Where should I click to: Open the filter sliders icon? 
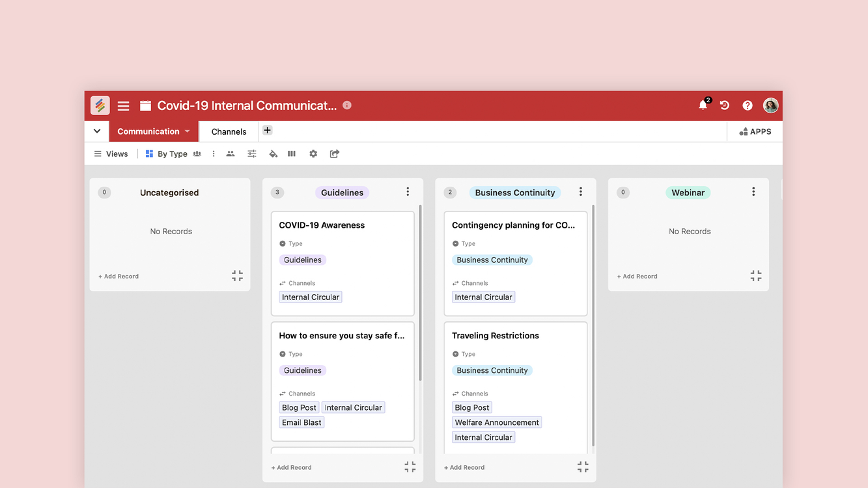tap(251, 154)
